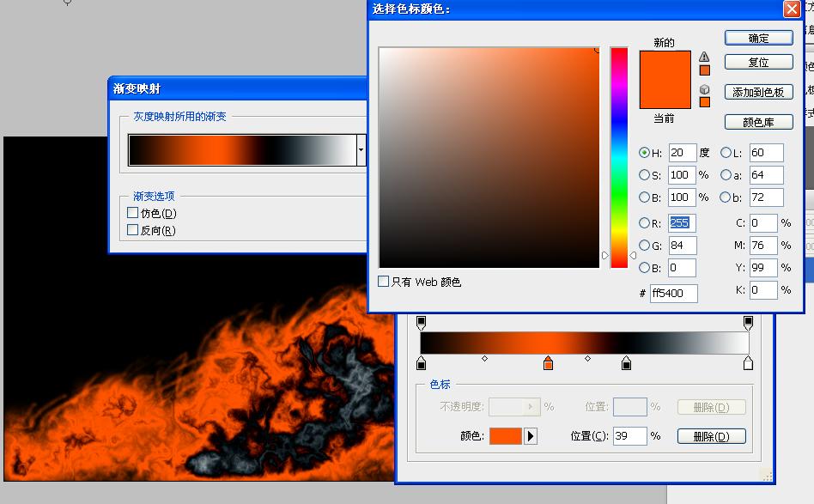Select the white color stop at gradient end
The height and width of the screenshot is (504, 814).
pyautogui.click(x=748, y=363)
